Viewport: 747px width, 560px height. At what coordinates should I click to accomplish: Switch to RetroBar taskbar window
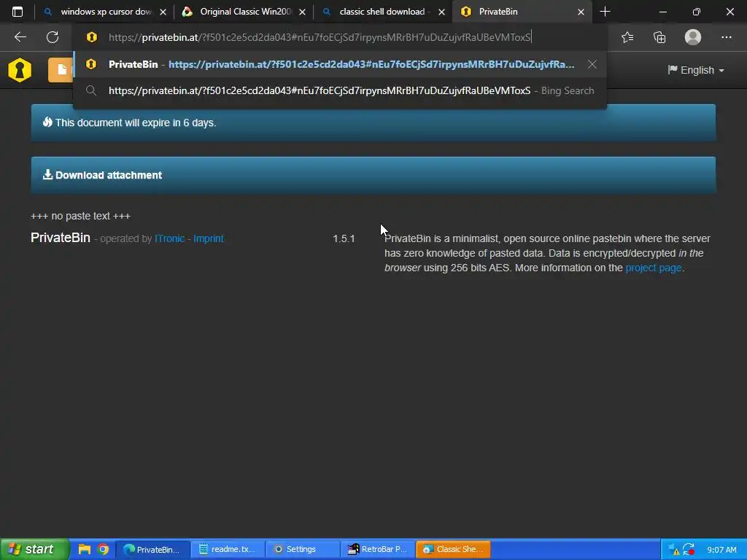tap(378, 550)
